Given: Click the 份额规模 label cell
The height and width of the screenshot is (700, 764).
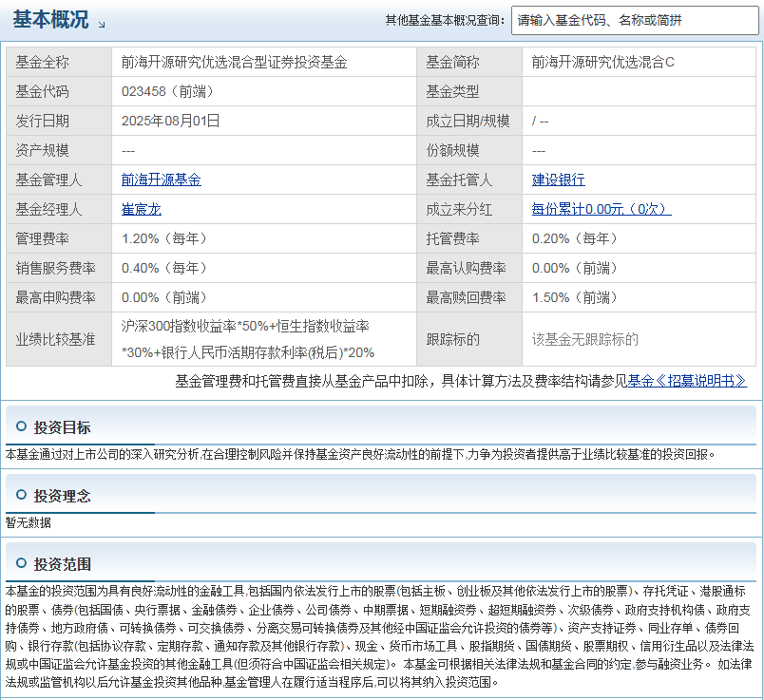Looking at the screenshot, I should [469, 150].
